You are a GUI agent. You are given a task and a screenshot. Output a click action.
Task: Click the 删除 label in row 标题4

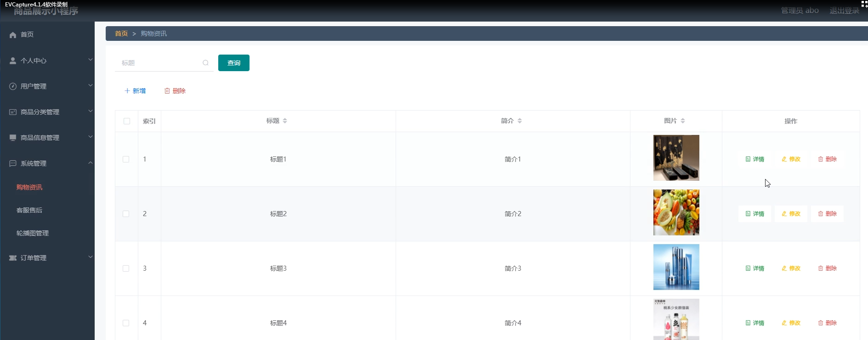(x=831, y=323)
